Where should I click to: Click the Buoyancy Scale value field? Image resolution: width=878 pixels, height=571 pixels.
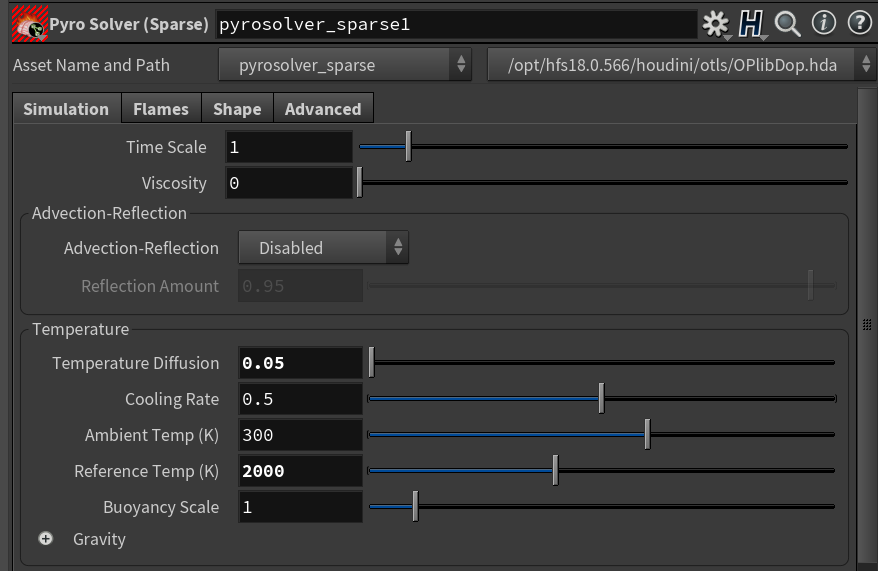(301, 507)
